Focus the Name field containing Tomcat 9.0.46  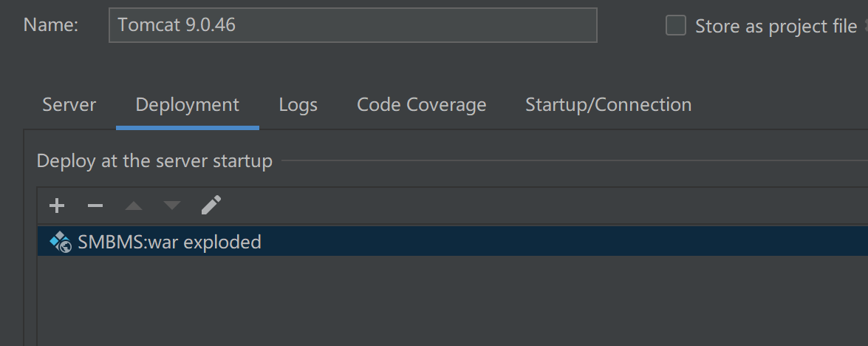(x=352, y=25)
